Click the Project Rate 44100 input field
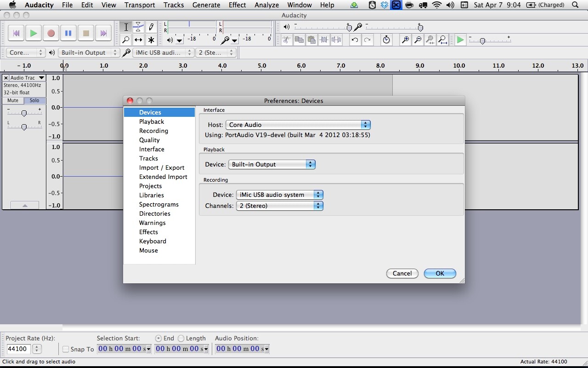588x368 pixels. [x=18, y=349]
